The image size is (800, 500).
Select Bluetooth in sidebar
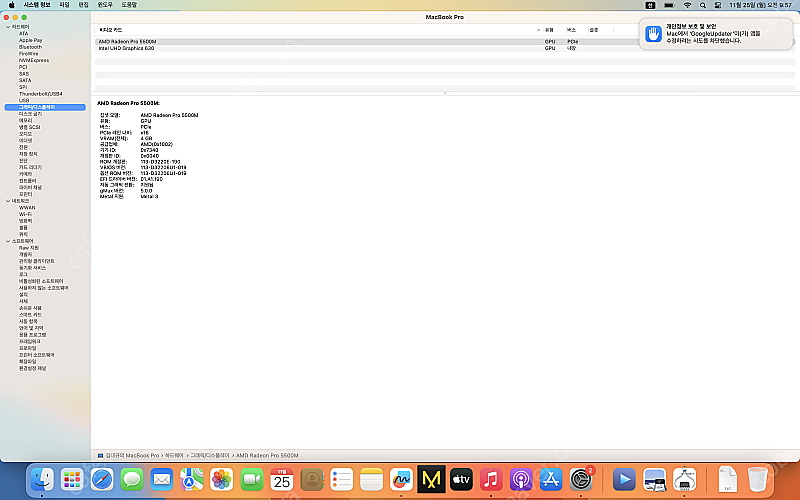(31, 47)
